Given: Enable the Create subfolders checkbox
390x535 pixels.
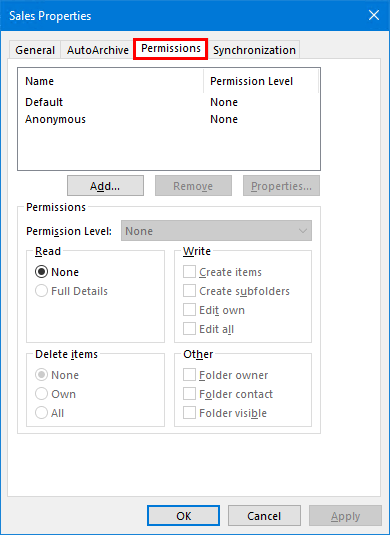Looking at the screenshot, I should click(189, 291).
